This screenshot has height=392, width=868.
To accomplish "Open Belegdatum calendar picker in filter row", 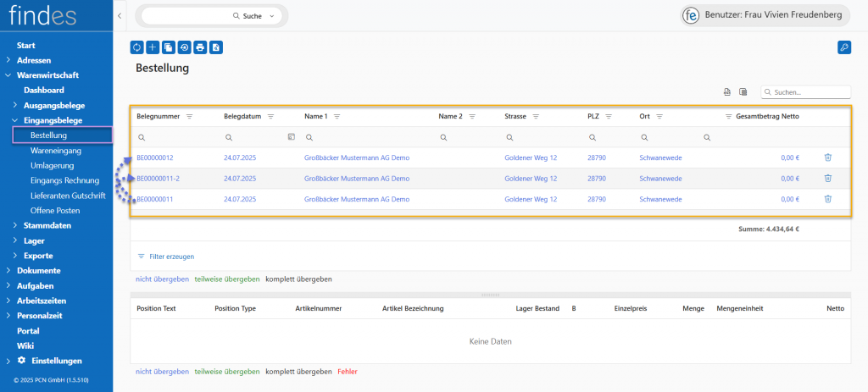I will [x=291, y=136].
